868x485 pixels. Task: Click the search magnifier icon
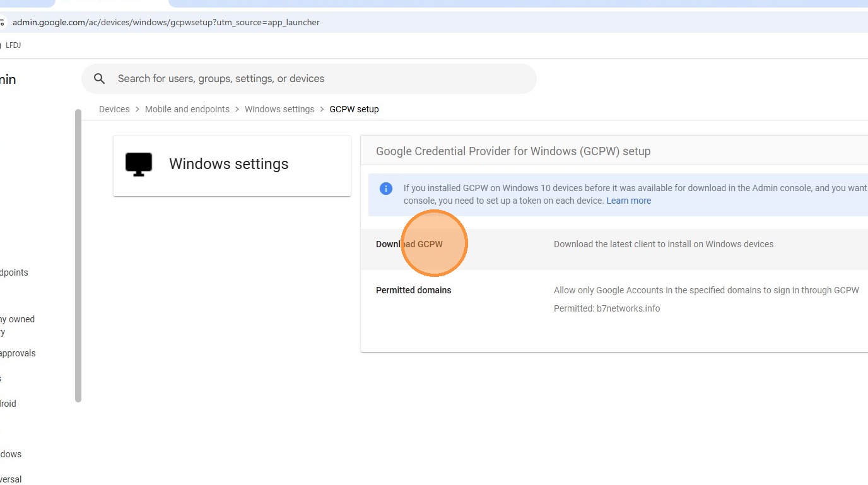pyautogui.click(x=99, y=79)
